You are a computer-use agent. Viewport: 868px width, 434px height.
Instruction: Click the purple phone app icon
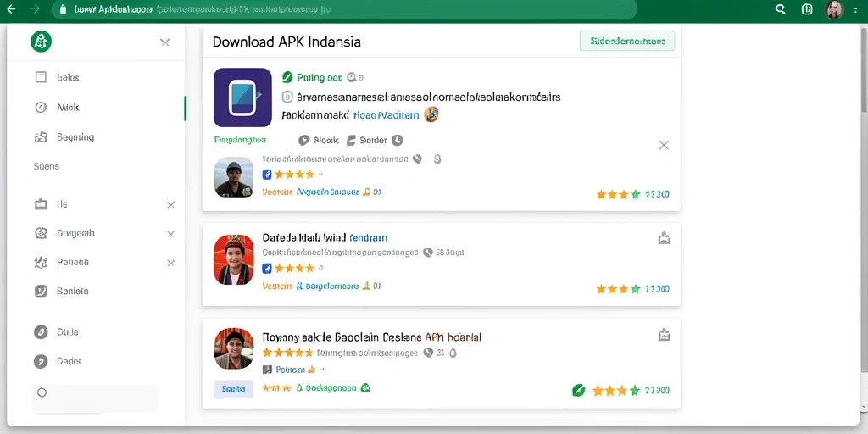coord(242,97)
